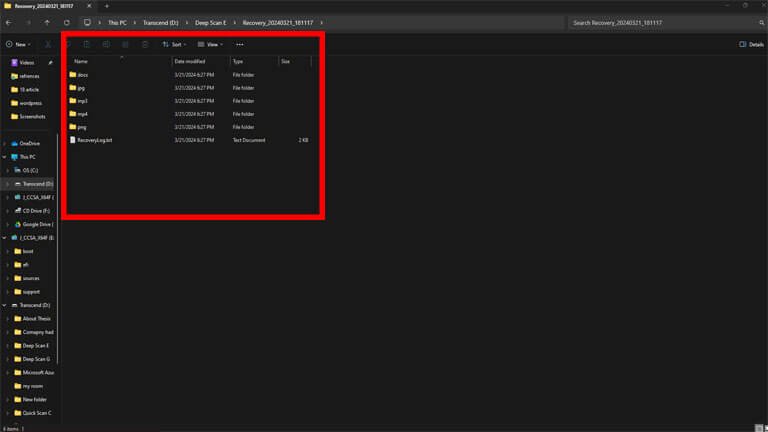Go back using the back arrow
This screenshot has width=768, height=432.
coord(9,23)
